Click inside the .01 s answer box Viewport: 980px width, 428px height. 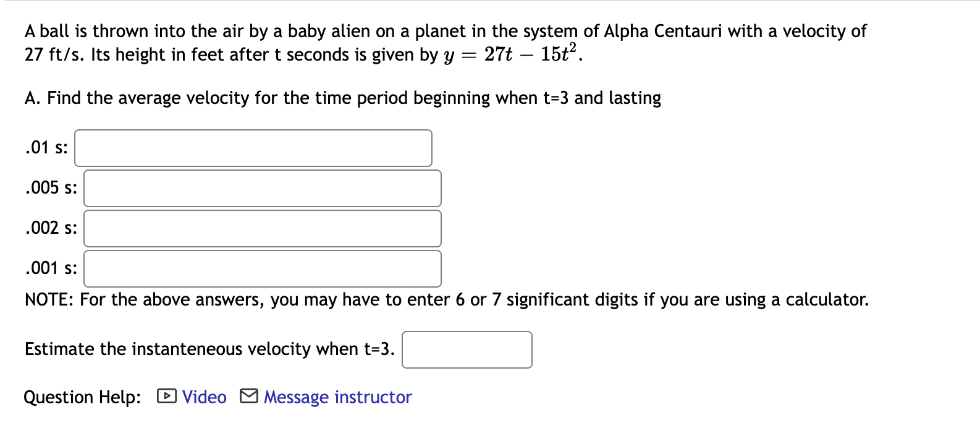tap(252, 147)
